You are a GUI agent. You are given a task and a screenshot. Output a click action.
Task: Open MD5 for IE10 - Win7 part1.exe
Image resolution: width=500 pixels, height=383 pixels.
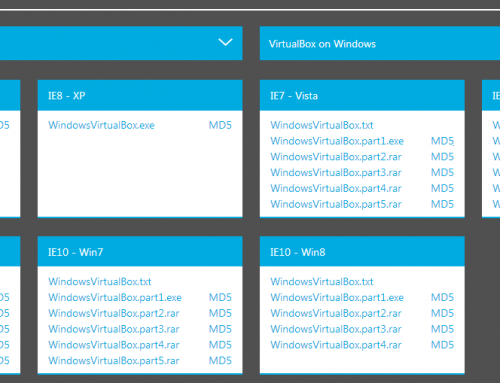pos(220,297)
